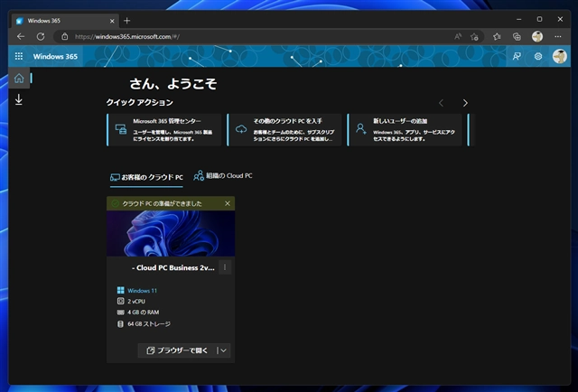Go to the Home sidebar icon
This screenshot has height=392, width=578.
pos(19,79)
